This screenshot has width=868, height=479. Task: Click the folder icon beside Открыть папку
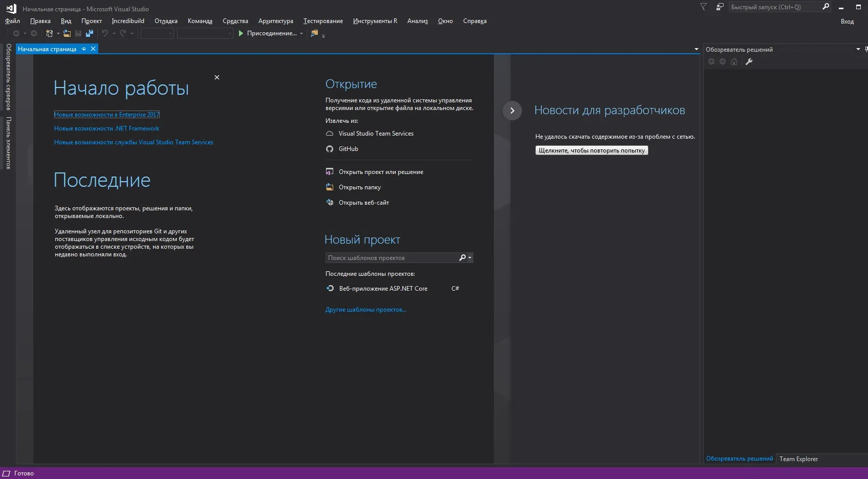pos(330,187)
